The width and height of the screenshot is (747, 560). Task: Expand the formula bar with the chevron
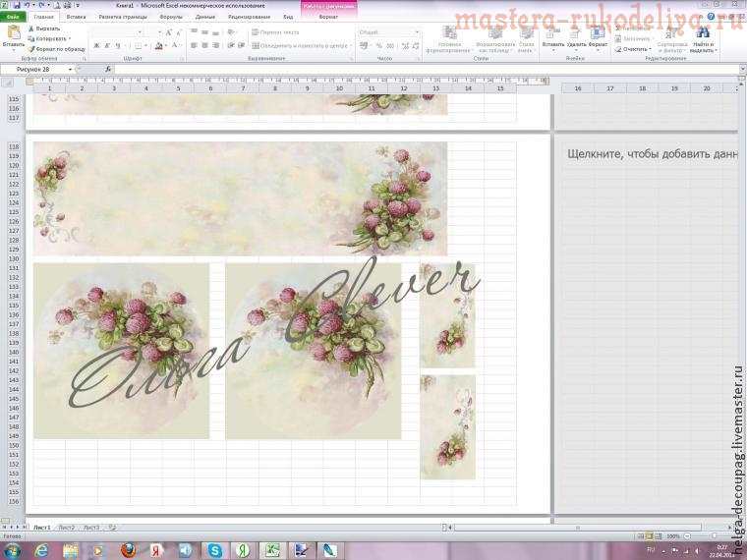pyautogui.click(x=742, y=70)
